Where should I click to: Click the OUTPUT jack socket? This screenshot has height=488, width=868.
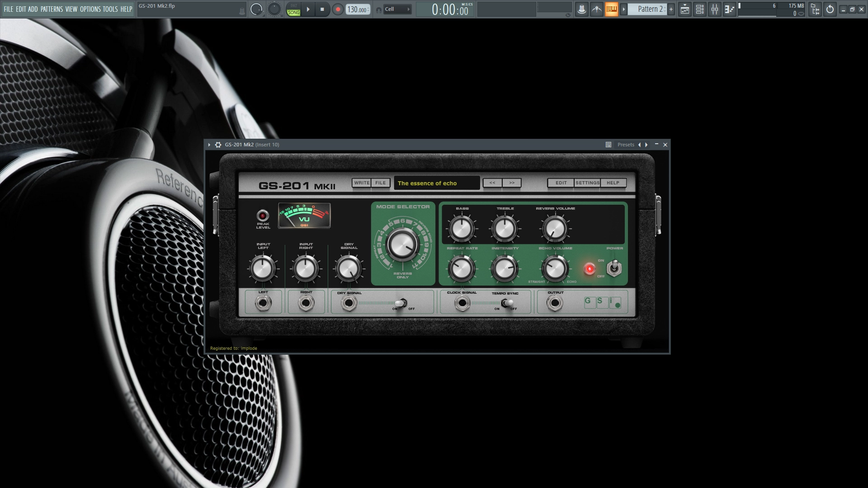pyautogui.click(x=555, y=304)
